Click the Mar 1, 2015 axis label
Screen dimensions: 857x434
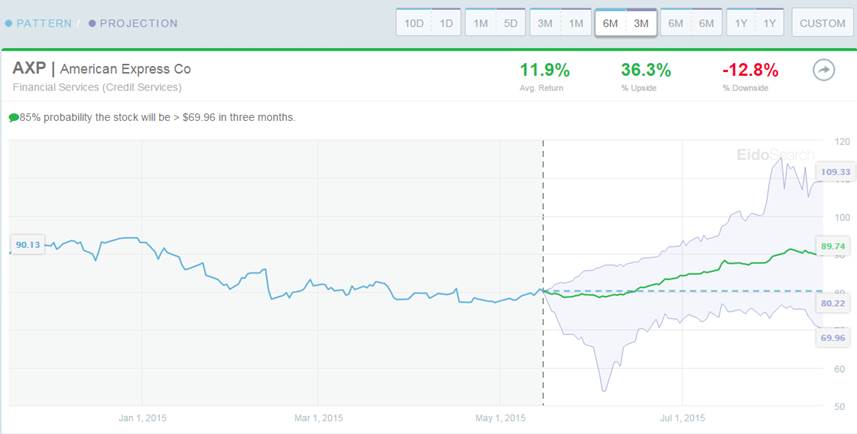pyautogui.click(x=319, y=418)
